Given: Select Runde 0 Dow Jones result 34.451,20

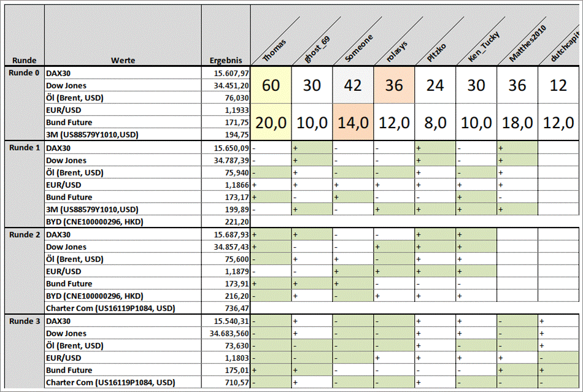Looking at the screenshot, I should click(226, 85).
